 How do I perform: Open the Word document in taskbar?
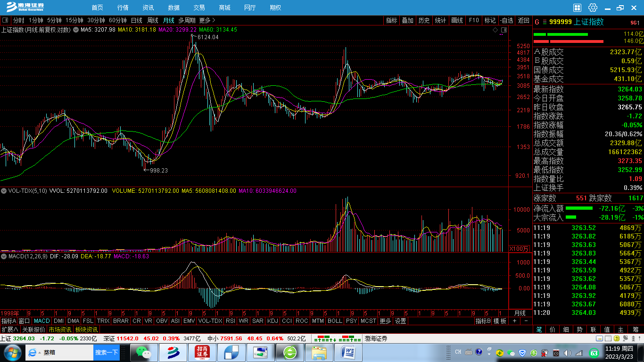point(348,352)
